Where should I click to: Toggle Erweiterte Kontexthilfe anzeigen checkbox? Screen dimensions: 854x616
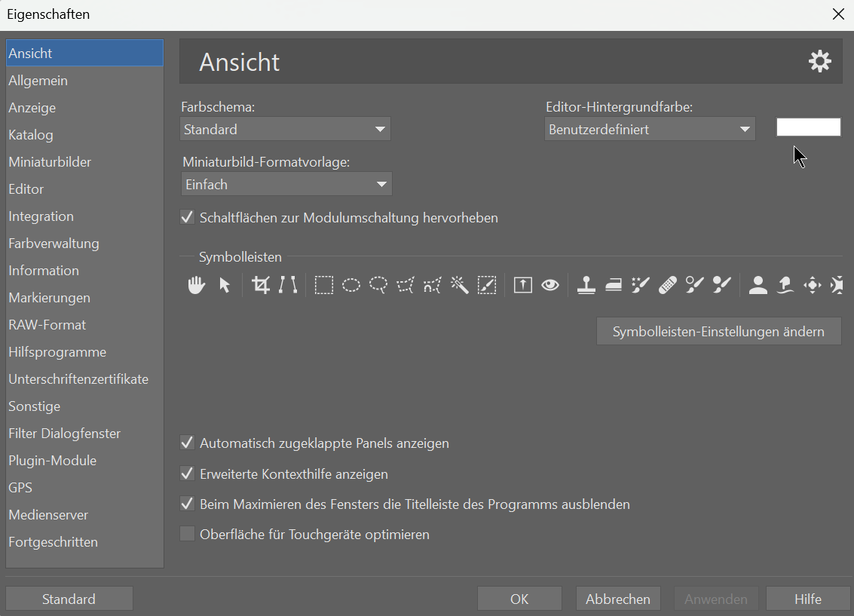(188, 473)
